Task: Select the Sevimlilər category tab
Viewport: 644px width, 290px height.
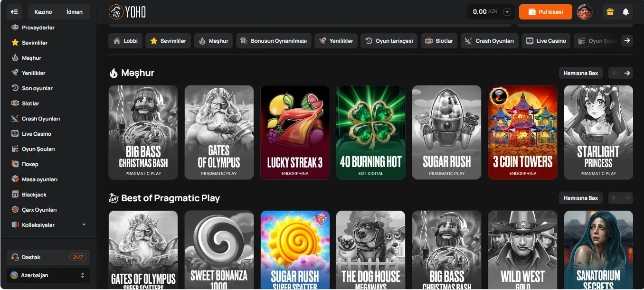Action: coord(168,41)
